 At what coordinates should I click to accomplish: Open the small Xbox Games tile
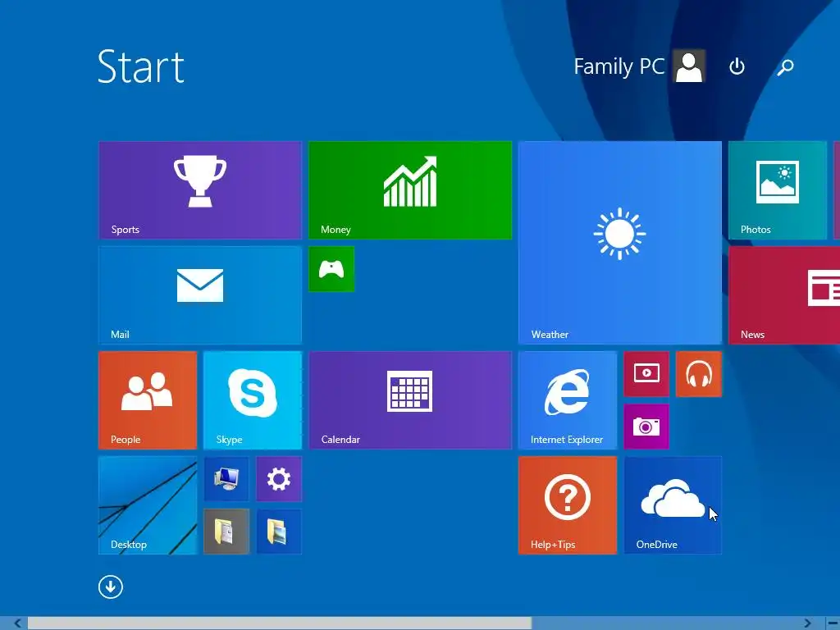click(x=331, y=269)
